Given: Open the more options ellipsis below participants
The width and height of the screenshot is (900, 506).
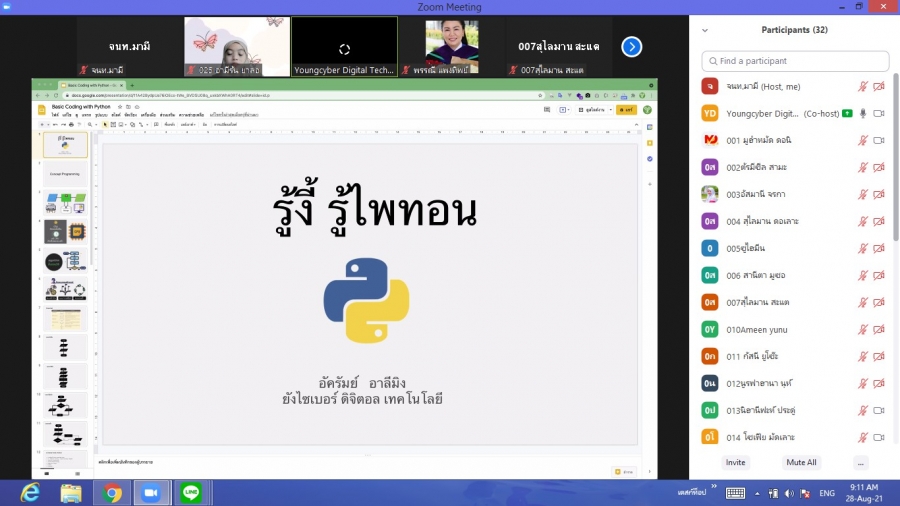Looking at the screenshot, I should point(860,463).
